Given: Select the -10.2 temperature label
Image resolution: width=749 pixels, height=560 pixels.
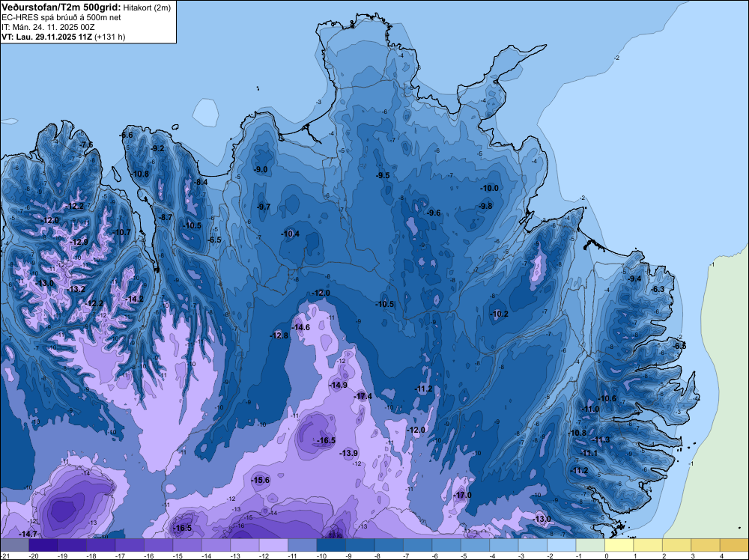Looking at the screenshot, I should coord(499,314).
